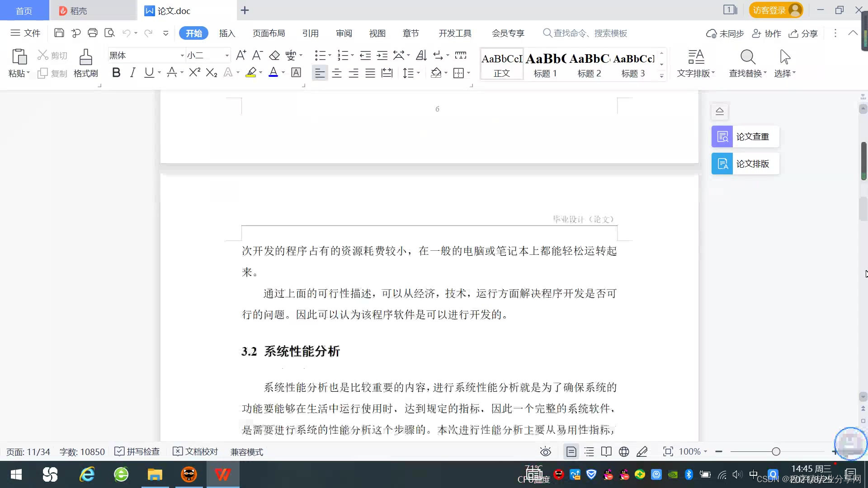Click the zoom slider handle

point(776,451)
